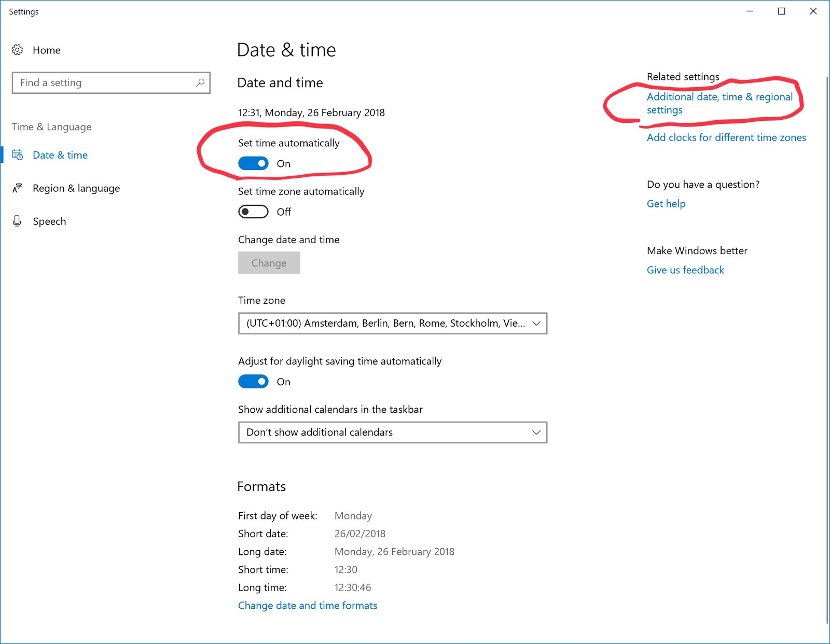Click Give us feedback link

point(685,270)
